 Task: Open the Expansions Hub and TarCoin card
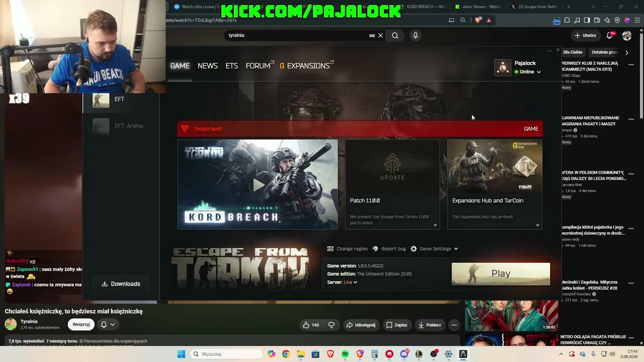pos(495,185)
